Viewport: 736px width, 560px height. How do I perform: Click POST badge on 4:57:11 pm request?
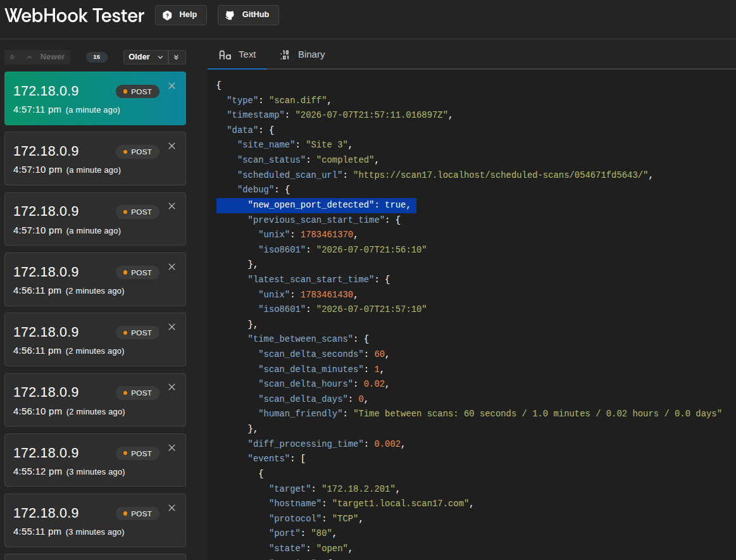tap(137, 92)
